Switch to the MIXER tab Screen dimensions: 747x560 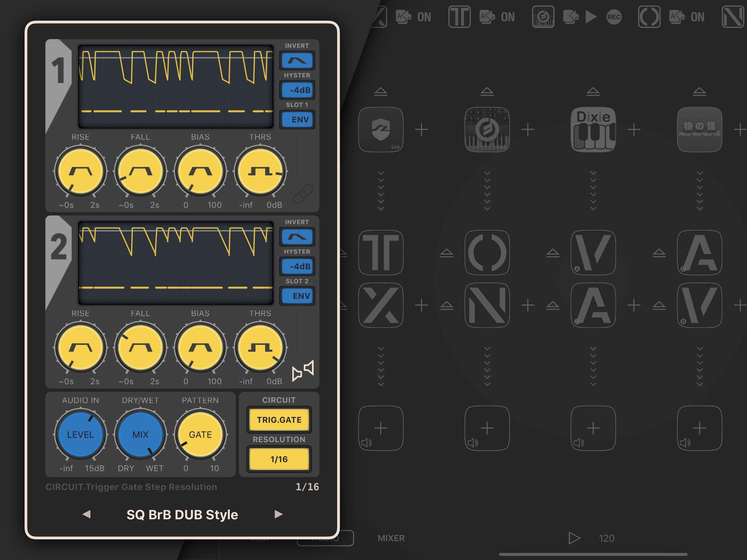[391, 538]
